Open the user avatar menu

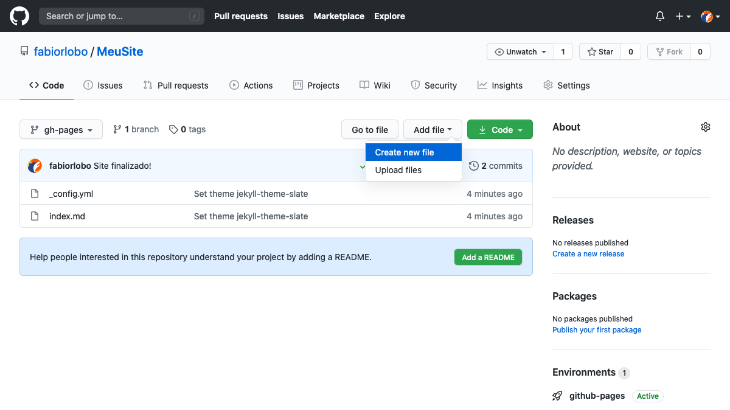tap(710, 16)
